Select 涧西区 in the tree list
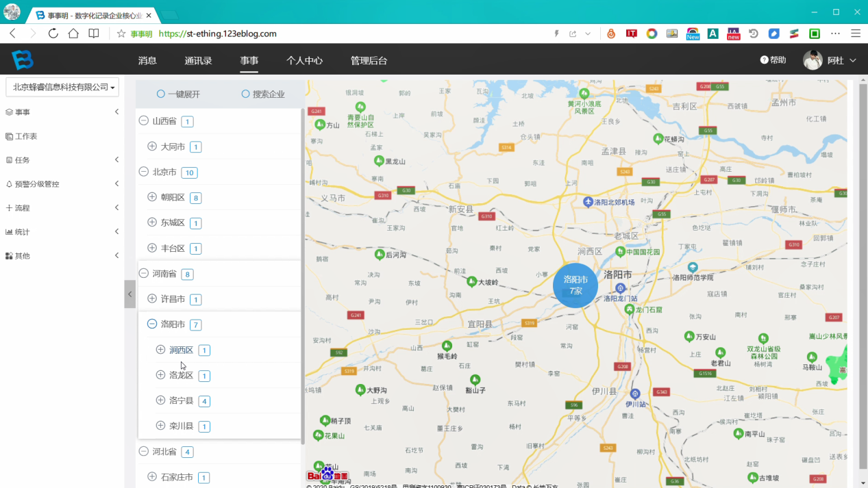The width and height of the screenshot is (868, 488). pyautogui.click(x=182, y=350)
